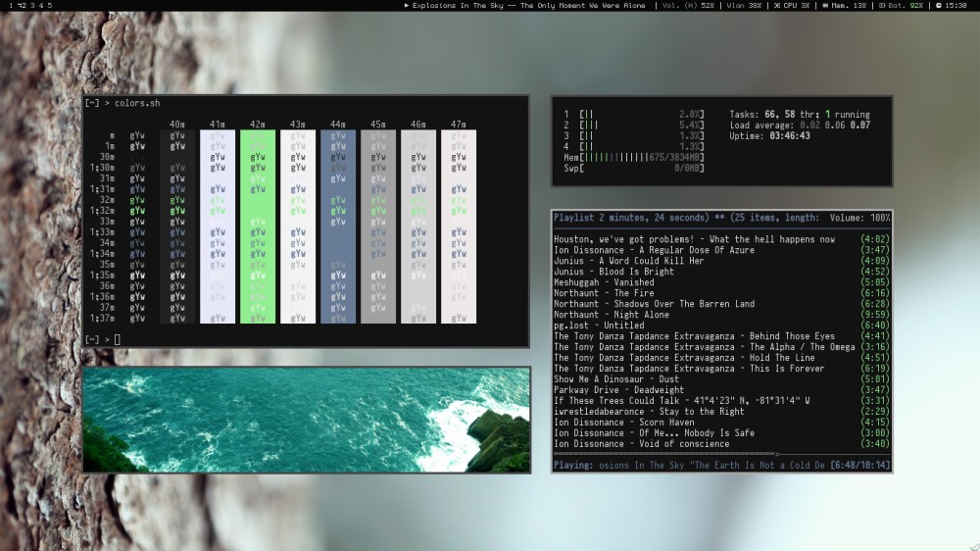Click the clock icon next to 15:38
Image resolution: width=980 pixels, height=551 pixels.
pos(938,5)
